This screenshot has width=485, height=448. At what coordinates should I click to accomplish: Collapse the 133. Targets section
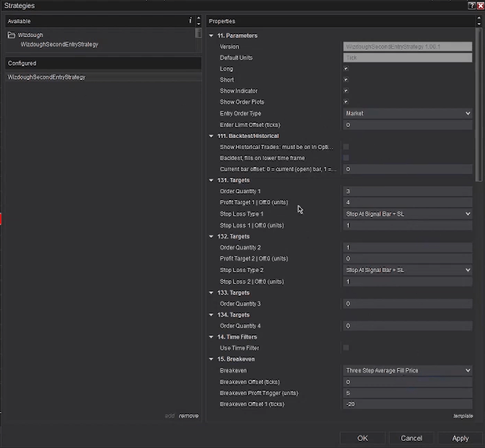click(x=211, y=293)
